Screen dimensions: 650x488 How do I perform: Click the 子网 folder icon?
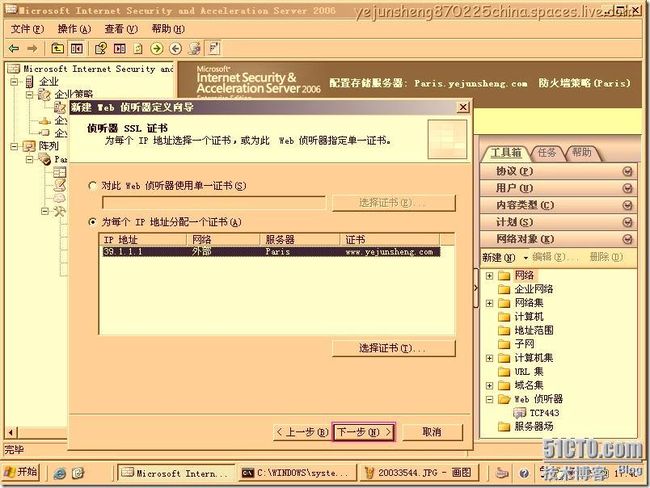(504, 344)
